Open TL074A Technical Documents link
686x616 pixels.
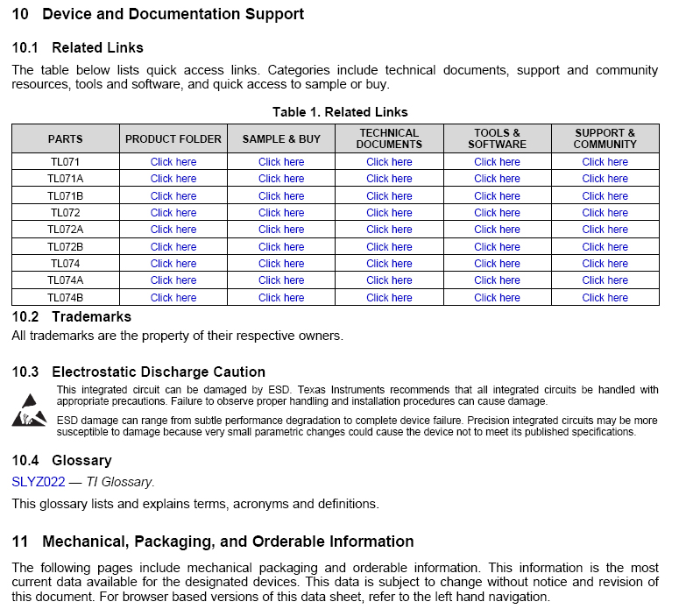389,280
